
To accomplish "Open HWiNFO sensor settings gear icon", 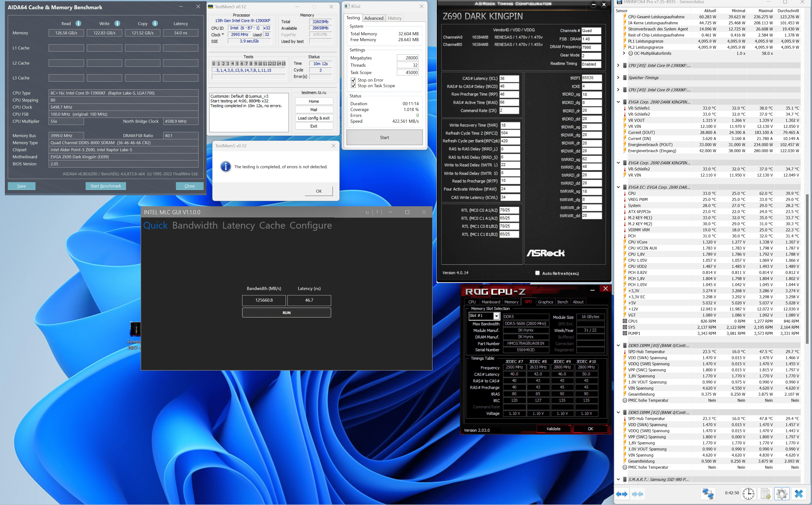I will tap(782, 493).
